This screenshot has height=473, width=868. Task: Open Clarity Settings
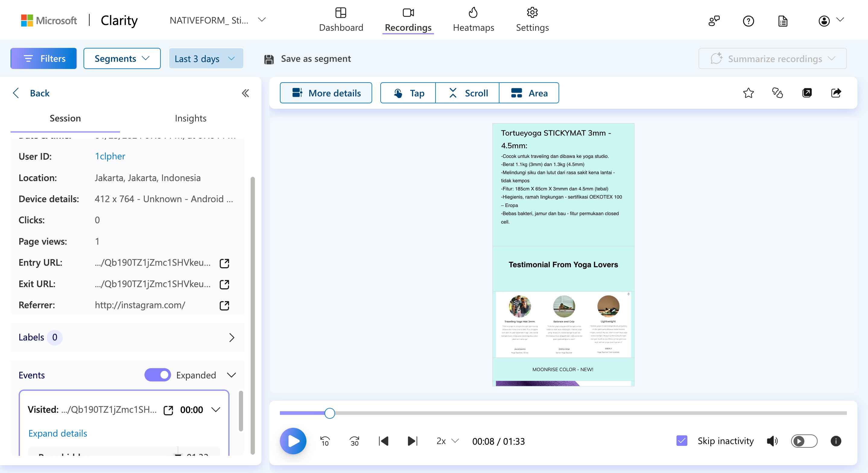[x=532, y=20]
